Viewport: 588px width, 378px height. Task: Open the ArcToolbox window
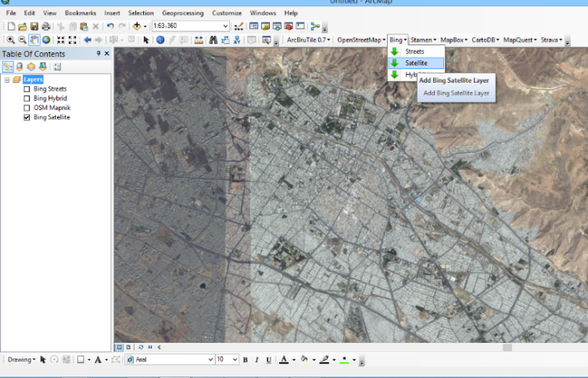[289, 27]
